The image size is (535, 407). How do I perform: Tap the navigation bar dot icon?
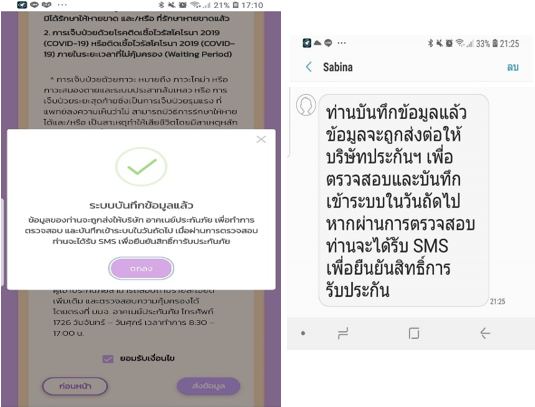(303, 333)
